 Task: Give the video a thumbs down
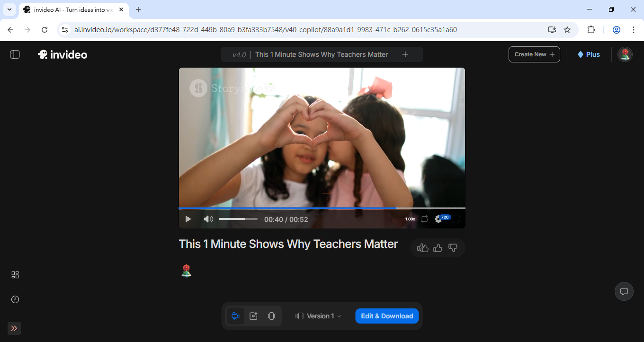click(453, 247)
